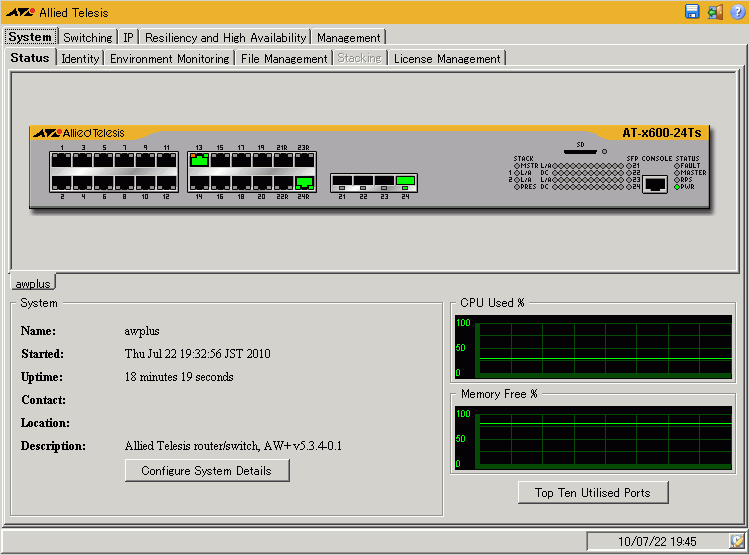Click the Memory Free % graph
Image resolution: width=750 pixels, height=555 pixels.
(593, 438)
